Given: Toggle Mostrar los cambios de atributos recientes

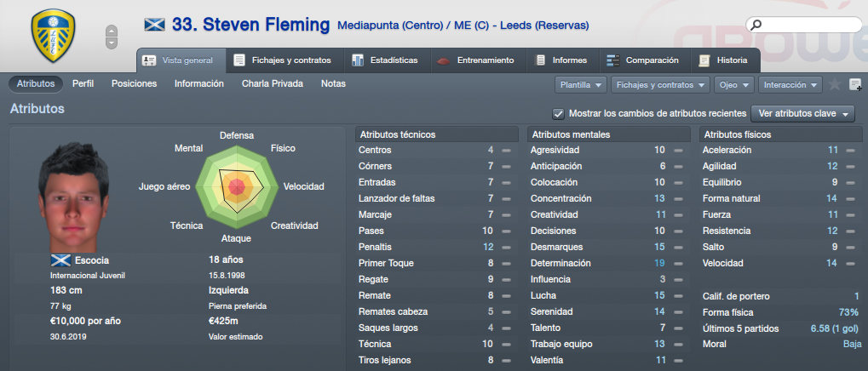Looking at the screenshot, I should coord(558,114).
